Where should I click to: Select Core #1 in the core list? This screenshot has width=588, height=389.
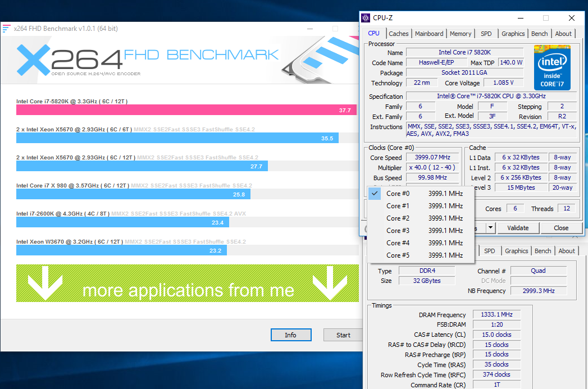point(421,206)
